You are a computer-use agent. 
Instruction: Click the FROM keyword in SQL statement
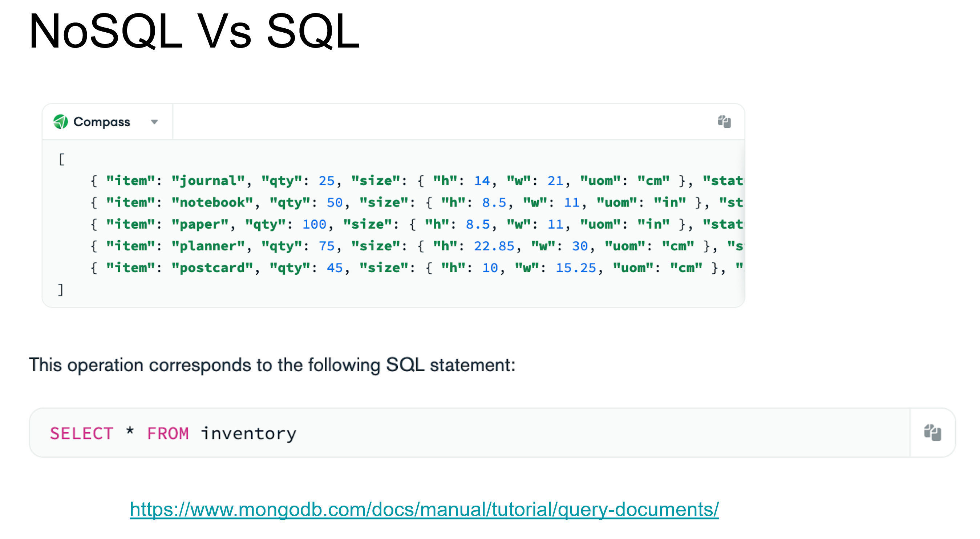coord(168,433)
